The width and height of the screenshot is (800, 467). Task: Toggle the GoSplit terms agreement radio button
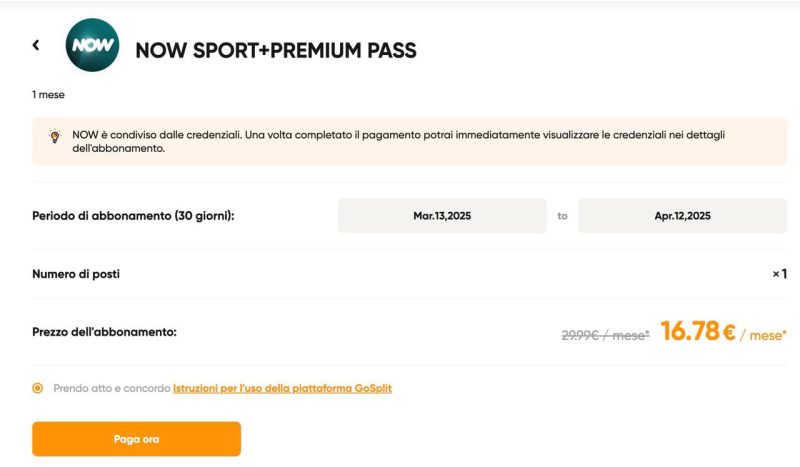point(38,388)
